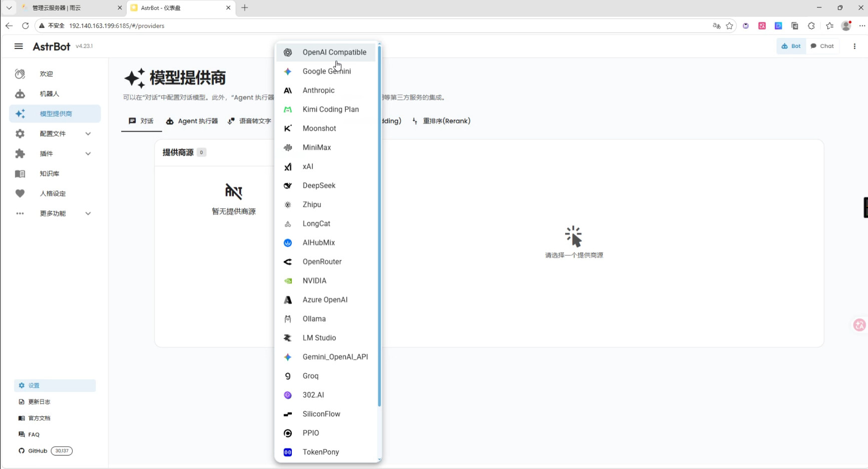Screen dimensions: 868x469
Task: Switch to Chat mode toggle
Action: [x=822, y=46]
